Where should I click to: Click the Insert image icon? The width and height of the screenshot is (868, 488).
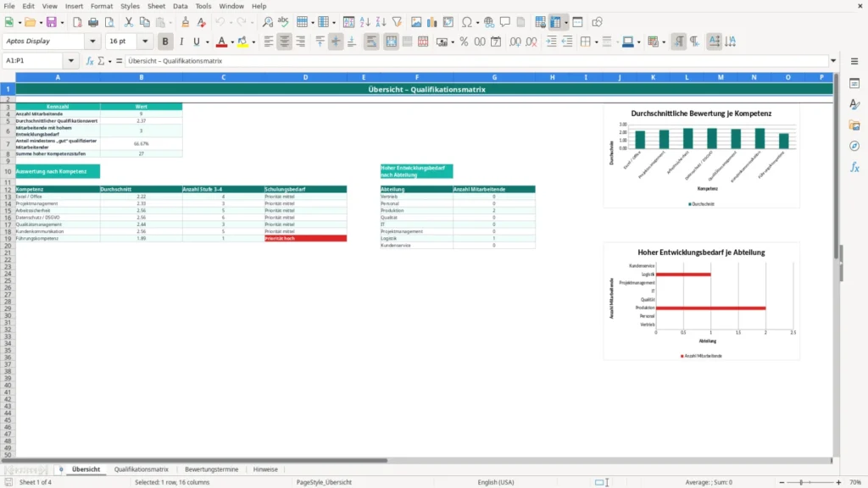click(x=416, y=22)
